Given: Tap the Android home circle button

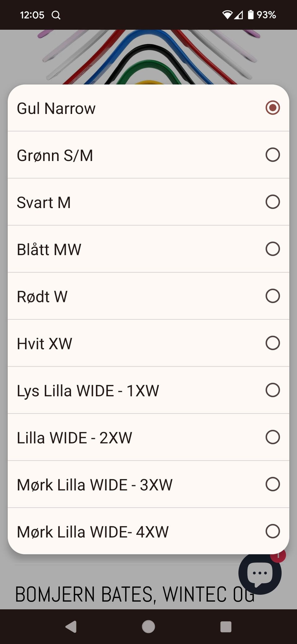Looking at the screenshot, I should coord(148,627).
